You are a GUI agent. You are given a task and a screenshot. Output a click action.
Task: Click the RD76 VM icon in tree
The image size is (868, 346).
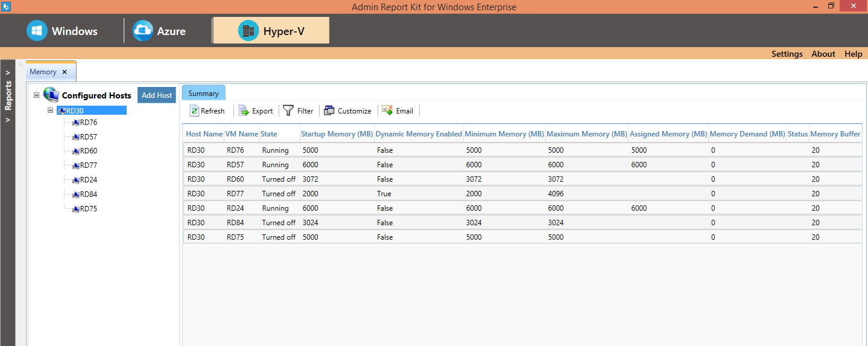[x=76, y=123]
